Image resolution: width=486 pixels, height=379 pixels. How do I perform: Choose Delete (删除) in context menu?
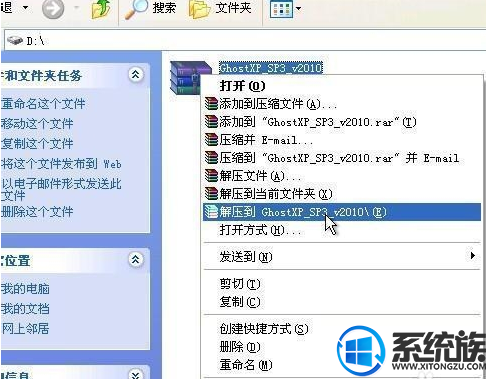pyautogui.click(x=342, y=347)
